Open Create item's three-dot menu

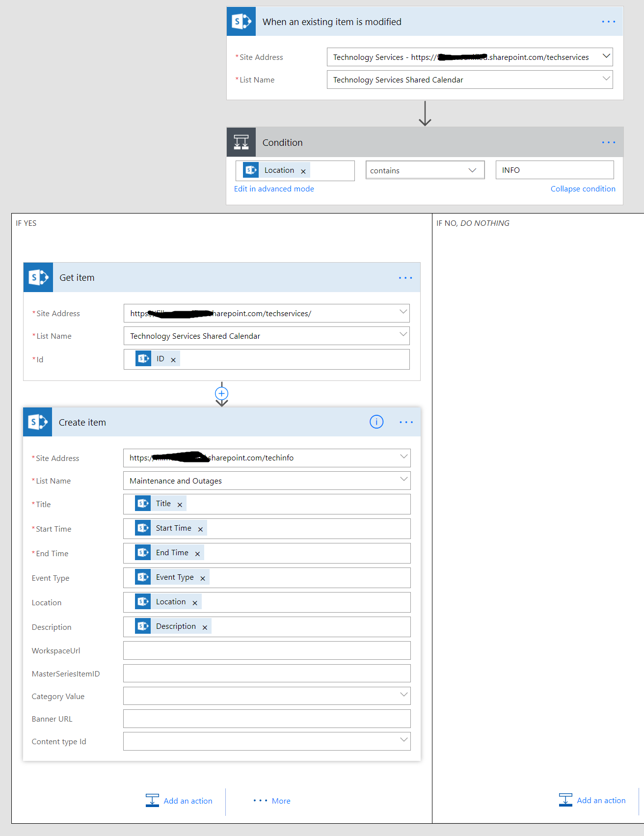(x=406, y=422)
